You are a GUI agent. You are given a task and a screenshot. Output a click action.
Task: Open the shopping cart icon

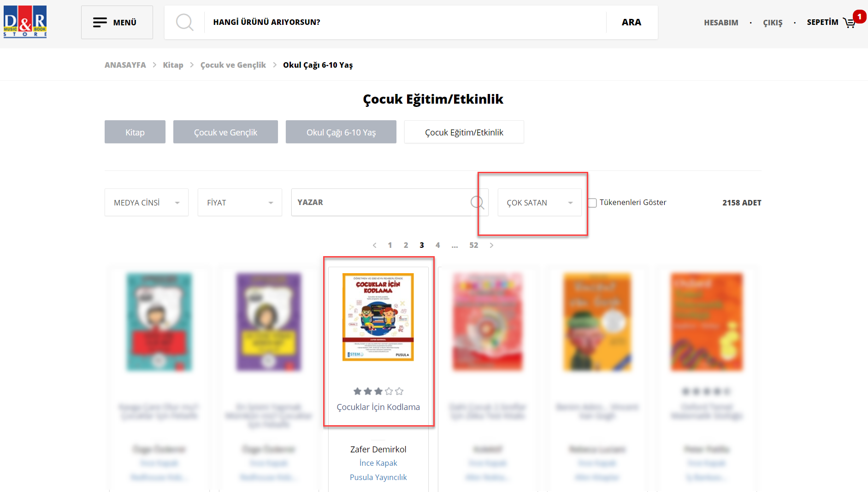point(849,23)
